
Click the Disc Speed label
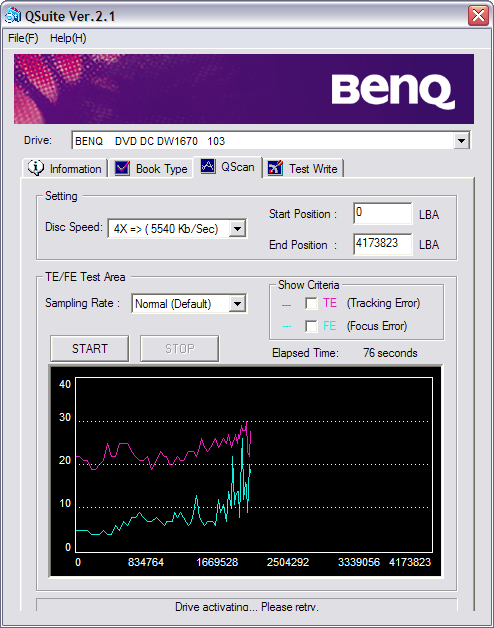[x=74, y=227]
